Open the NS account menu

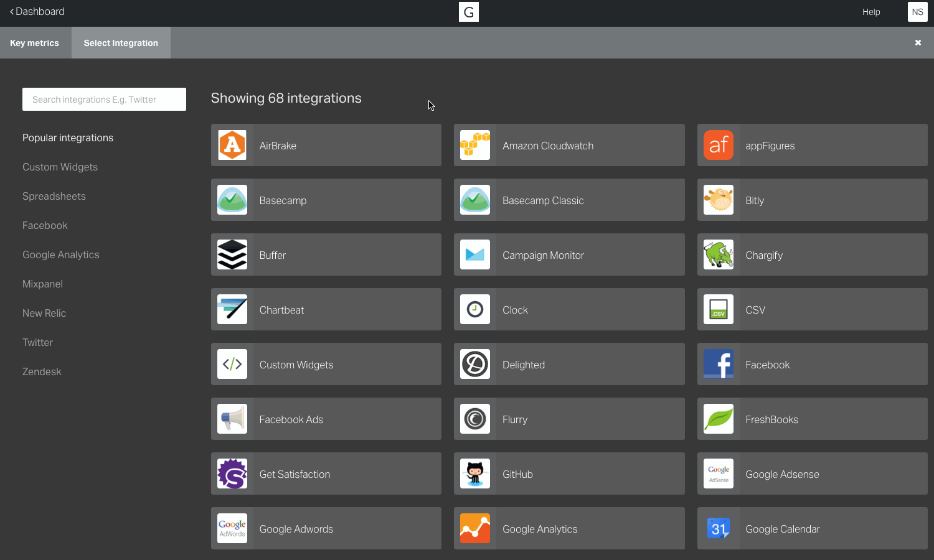(917, 12)
